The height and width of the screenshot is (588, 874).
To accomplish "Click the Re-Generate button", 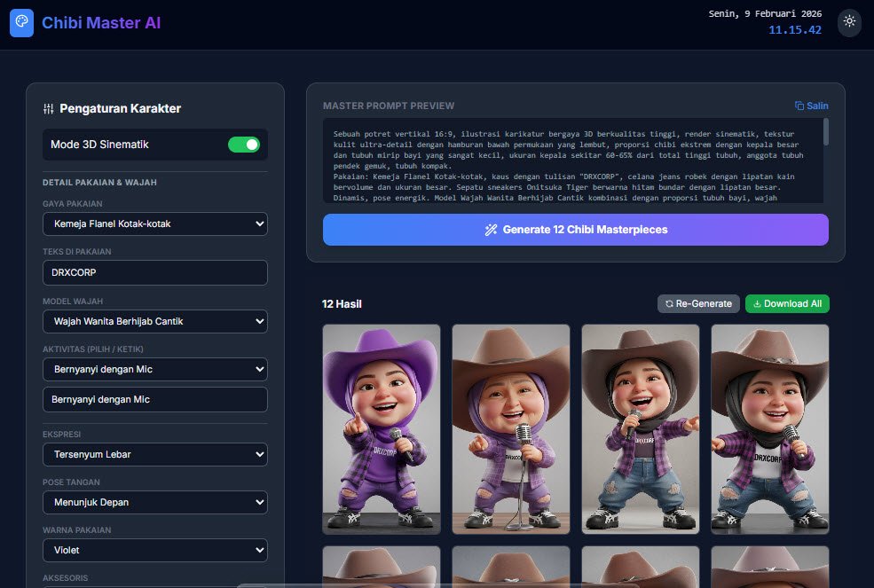I will click(x=698, y=303).
